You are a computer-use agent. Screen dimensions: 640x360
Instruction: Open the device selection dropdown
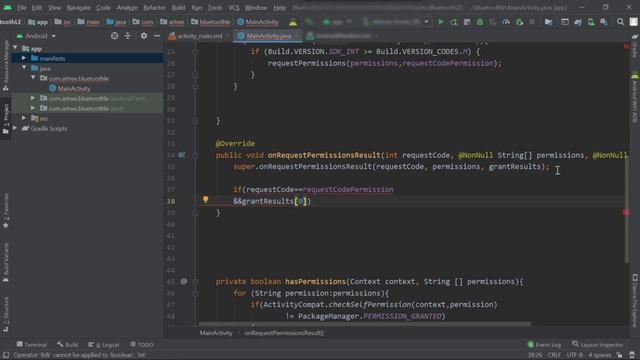pos(396,22)
